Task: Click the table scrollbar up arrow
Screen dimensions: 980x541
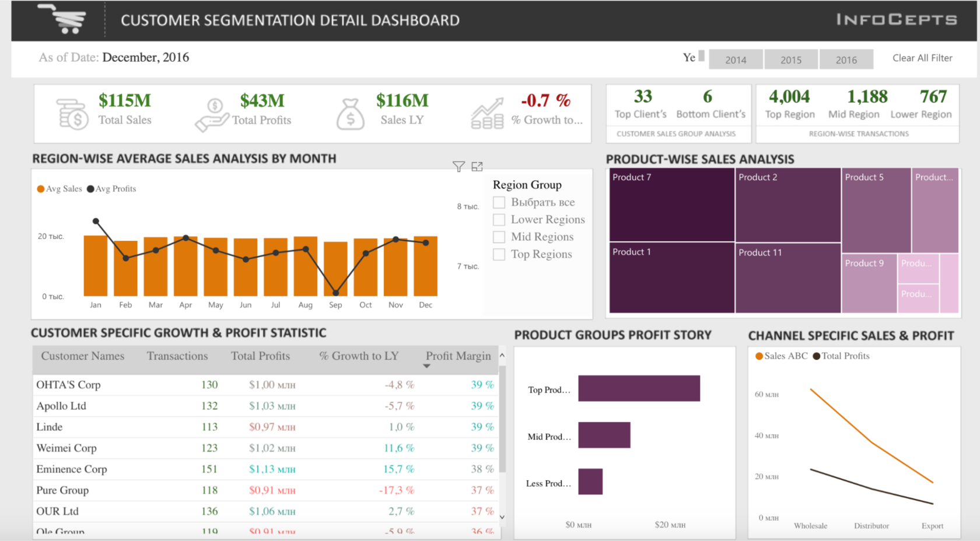Action: click(502, 355)
